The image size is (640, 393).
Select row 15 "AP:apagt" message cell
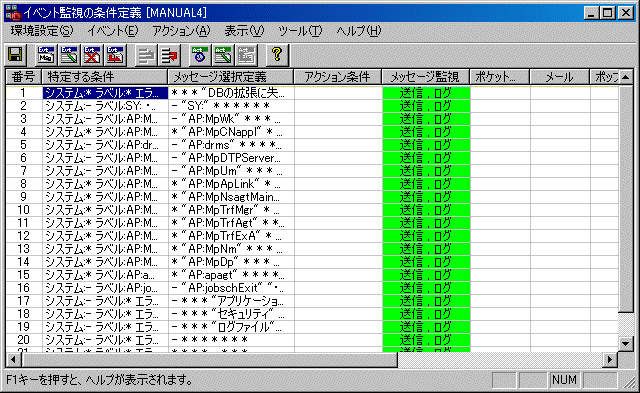(231, 275)
